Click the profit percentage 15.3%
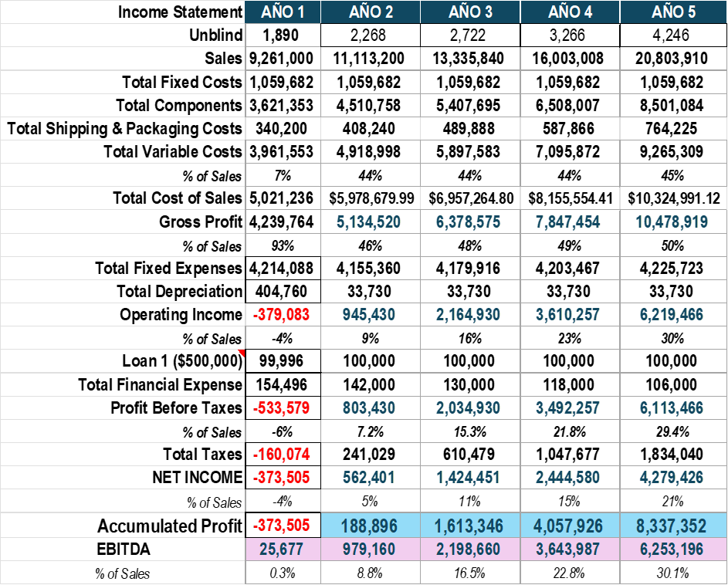The width and height of the screenshot is (728, 585). coord(470,432)
